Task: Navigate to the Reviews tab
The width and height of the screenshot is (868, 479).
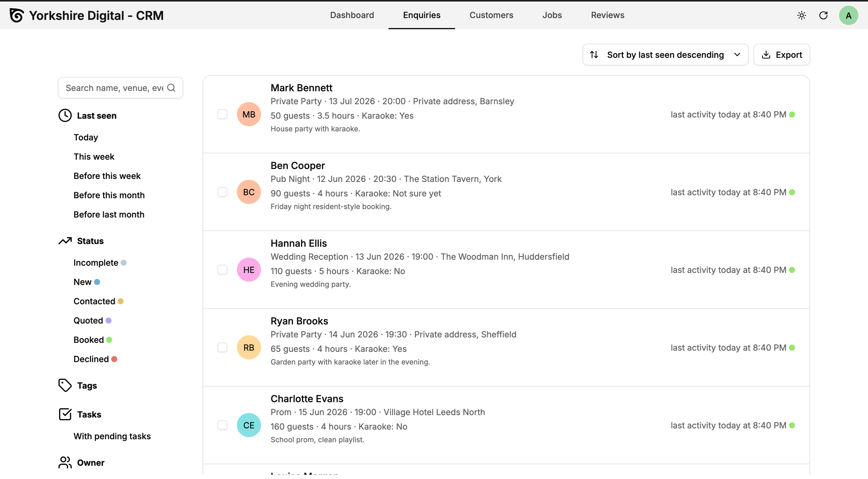Action: point(608,15)
